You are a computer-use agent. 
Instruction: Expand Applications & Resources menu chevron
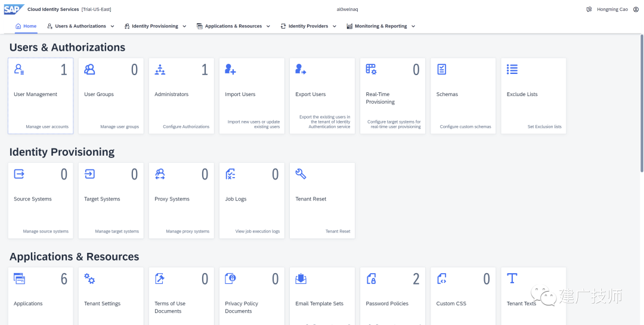click(x=268, y=26)
